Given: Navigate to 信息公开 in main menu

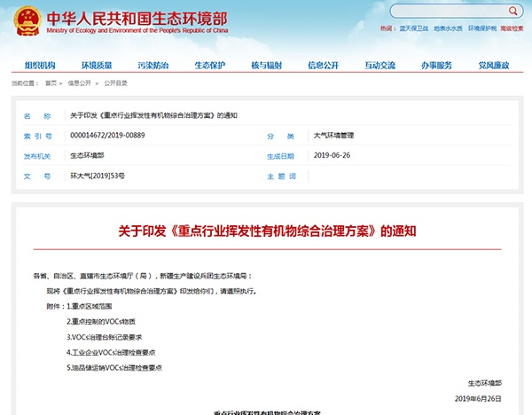Looking at the screenshot, I should (x=323, y=66).
